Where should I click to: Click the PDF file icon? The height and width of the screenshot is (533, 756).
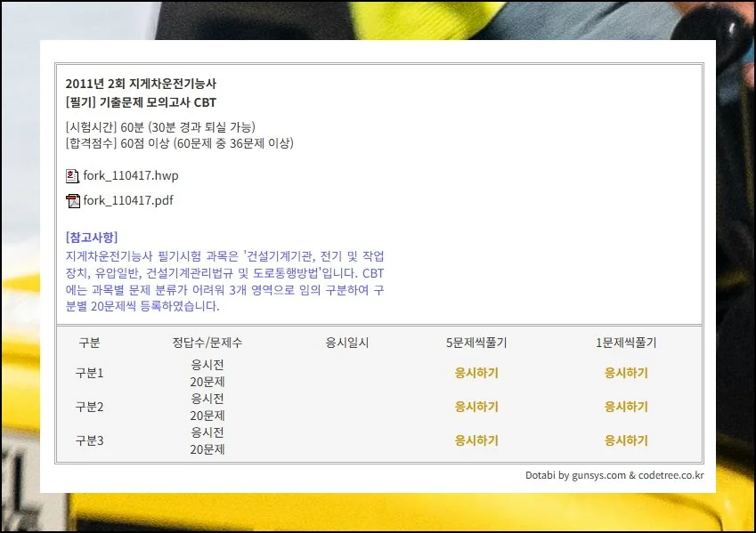(x=72, y=200)
